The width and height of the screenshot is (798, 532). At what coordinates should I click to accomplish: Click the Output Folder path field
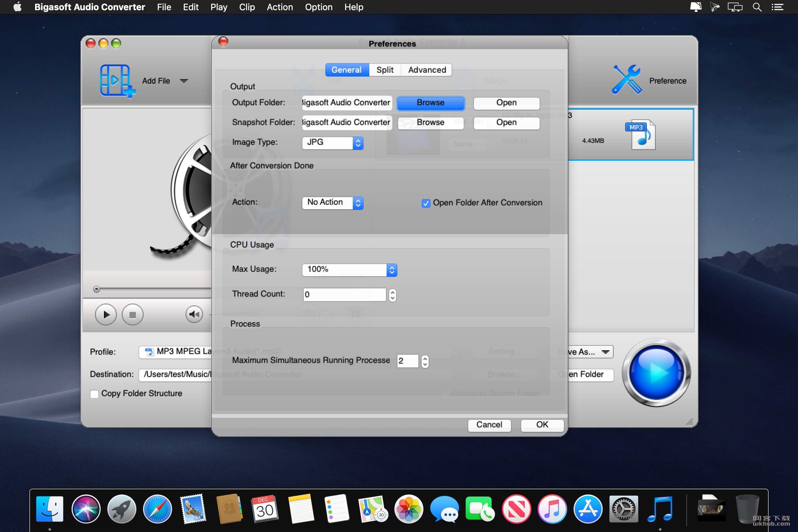pyautogui.click(x=347, y=103)
